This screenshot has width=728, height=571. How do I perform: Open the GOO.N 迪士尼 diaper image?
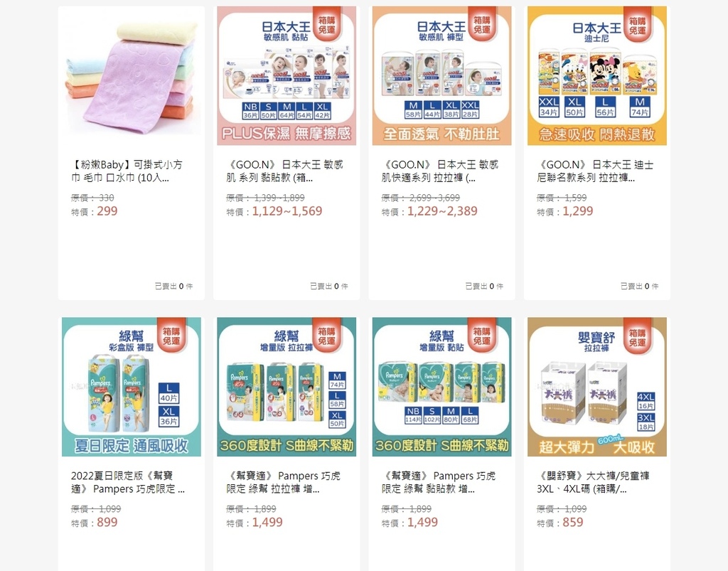tap(597, 75)
